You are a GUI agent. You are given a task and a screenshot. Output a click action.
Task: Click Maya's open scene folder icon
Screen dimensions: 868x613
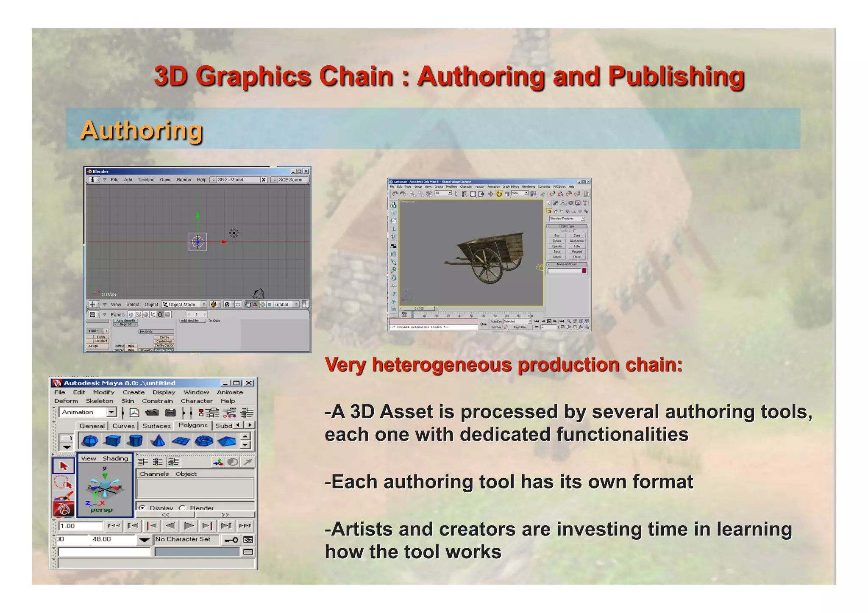pos(152,413)
